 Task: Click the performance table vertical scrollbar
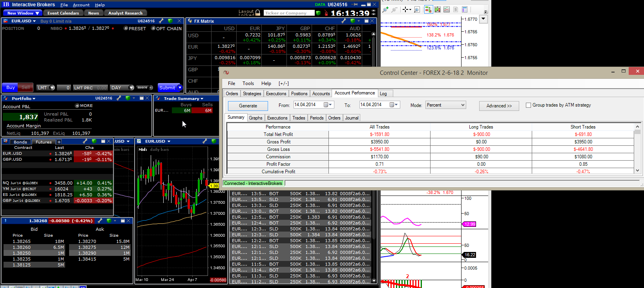(x=637, y=149)
